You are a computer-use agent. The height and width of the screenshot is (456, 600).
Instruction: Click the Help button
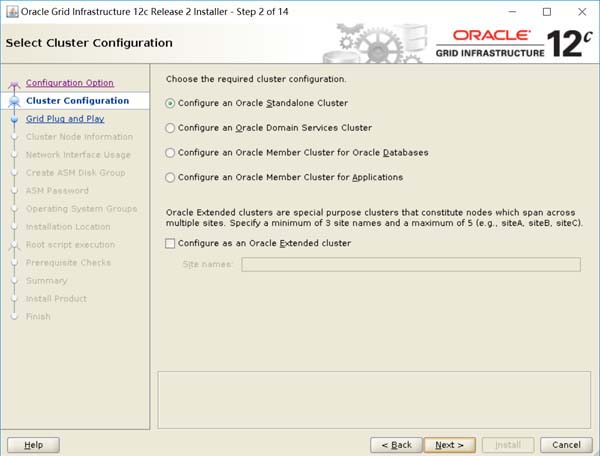point(33,445)
